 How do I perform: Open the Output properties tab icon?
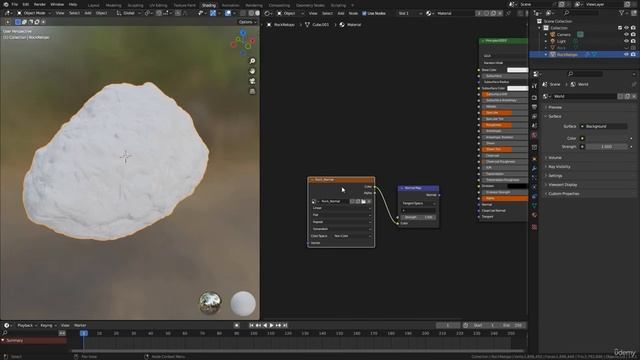tap(534, 107)
